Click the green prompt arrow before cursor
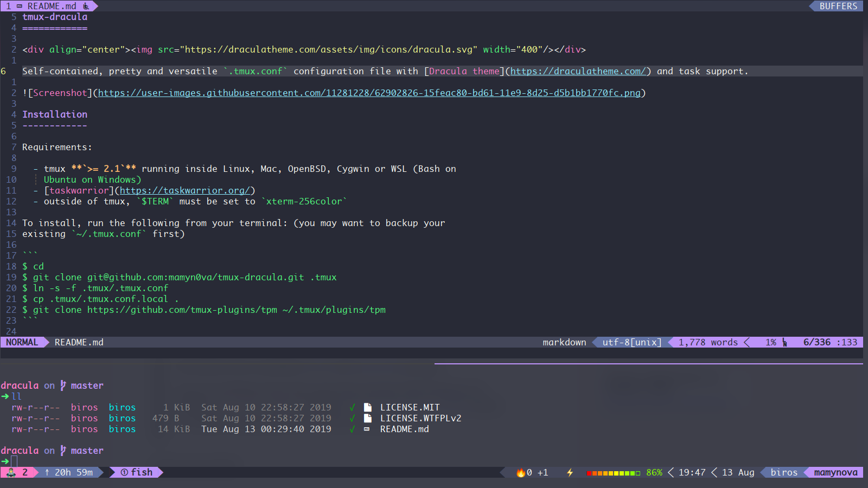This screenshot has height=488, width=868. [5, 461]
